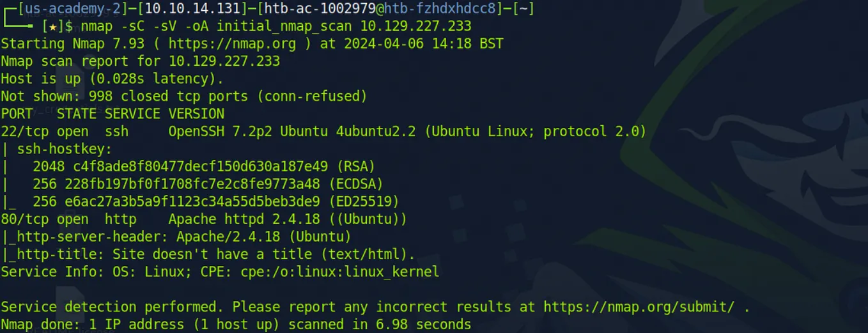Viewport: 868px width, 333px height.
Task: Click the Nmap scan report for 10.129.227.233 line
Action: 140,62
